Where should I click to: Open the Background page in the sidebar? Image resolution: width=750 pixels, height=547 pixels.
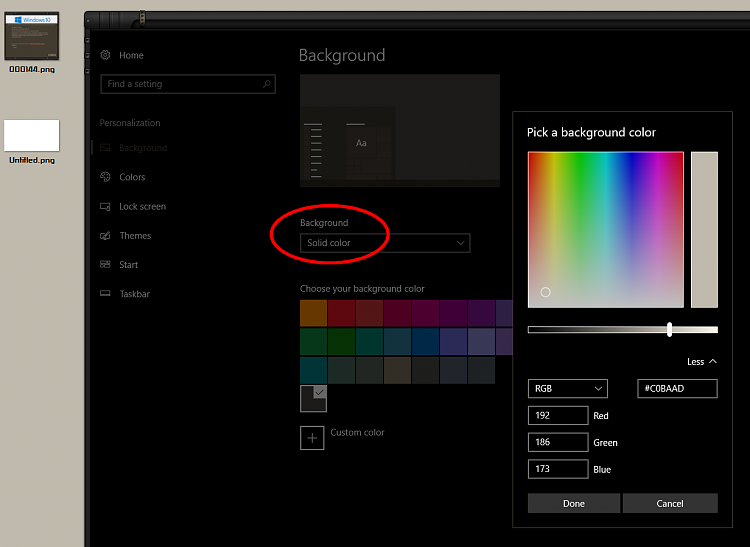pos(143,148)
